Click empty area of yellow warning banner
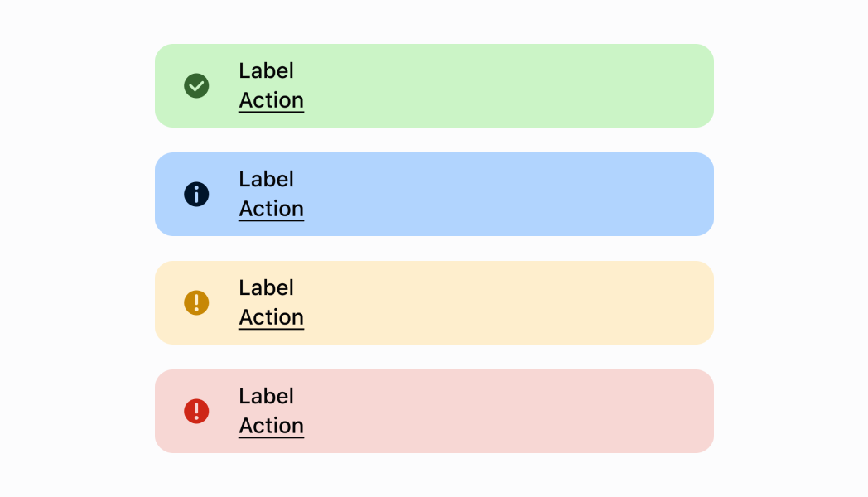This screenshot has height=497, width=868. click(x=514, y=302)
